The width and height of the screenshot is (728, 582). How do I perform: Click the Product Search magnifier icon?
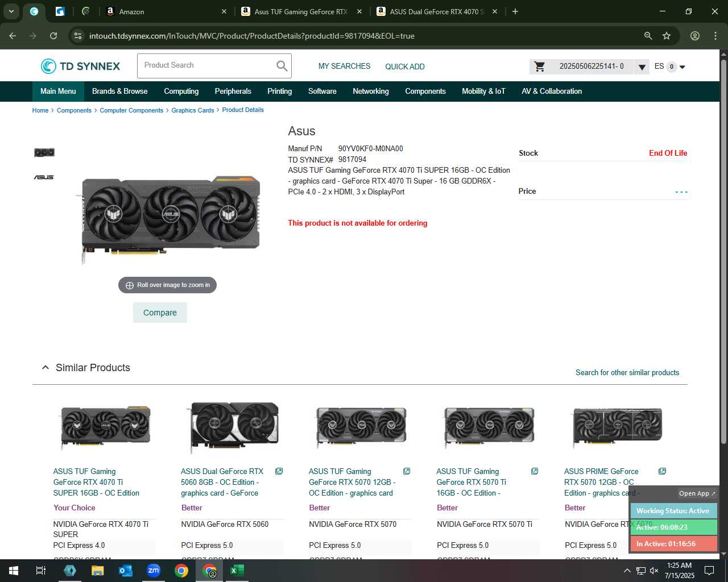tap(282, 66)
